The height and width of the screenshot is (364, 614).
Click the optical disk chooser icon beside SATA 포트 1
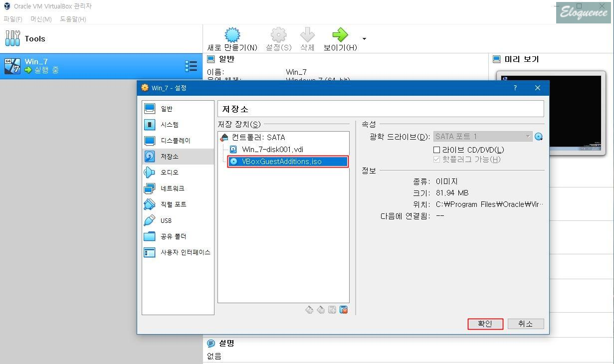point(539,137)
